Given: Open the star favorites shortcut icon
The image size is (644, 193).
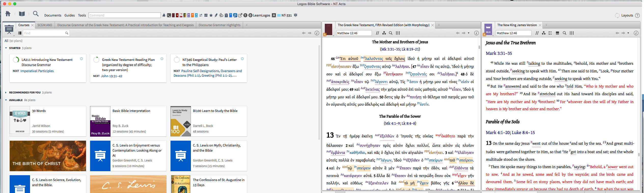Looking at the screenshot, I should click(211, 15).
